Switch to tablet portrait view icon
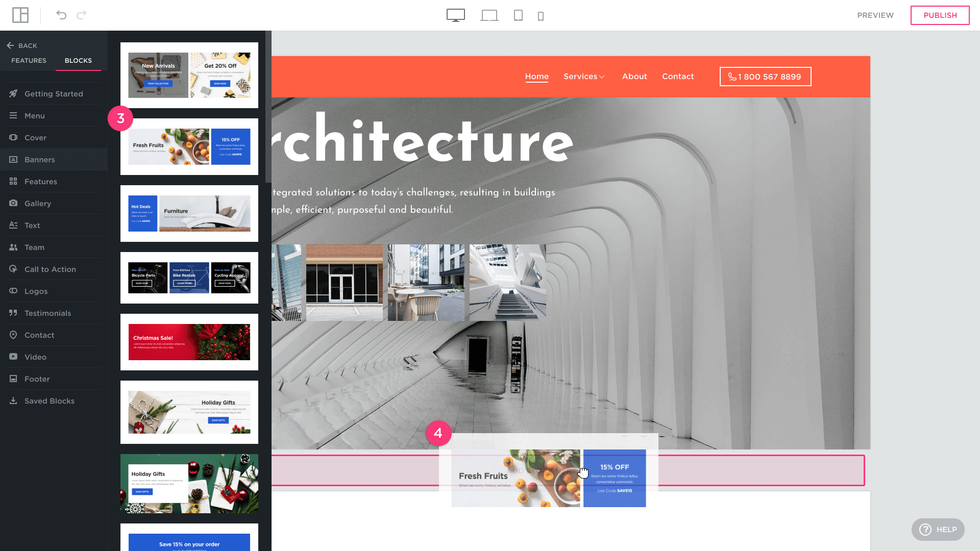Screen dimensions: 980x551 point(518,15)
